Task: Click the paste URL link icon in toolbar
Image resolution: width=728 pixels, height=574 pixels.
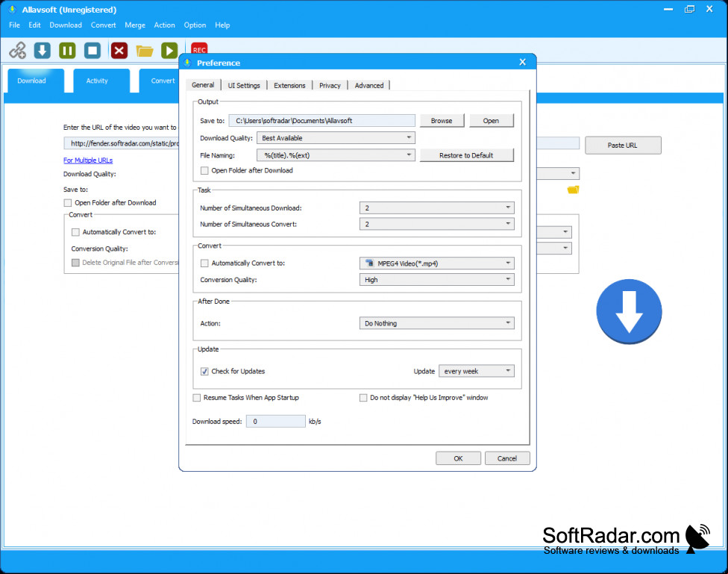Action: coord(18,50)
